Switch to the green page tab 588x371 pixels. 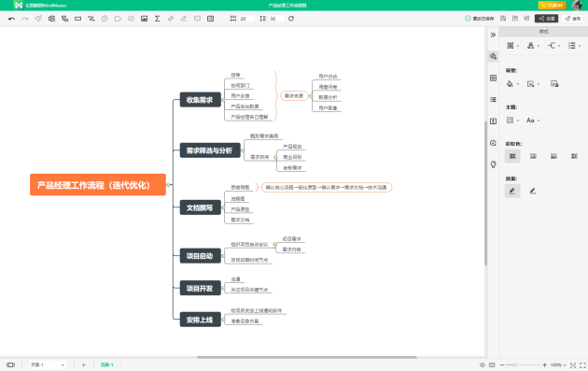(107, 364)
